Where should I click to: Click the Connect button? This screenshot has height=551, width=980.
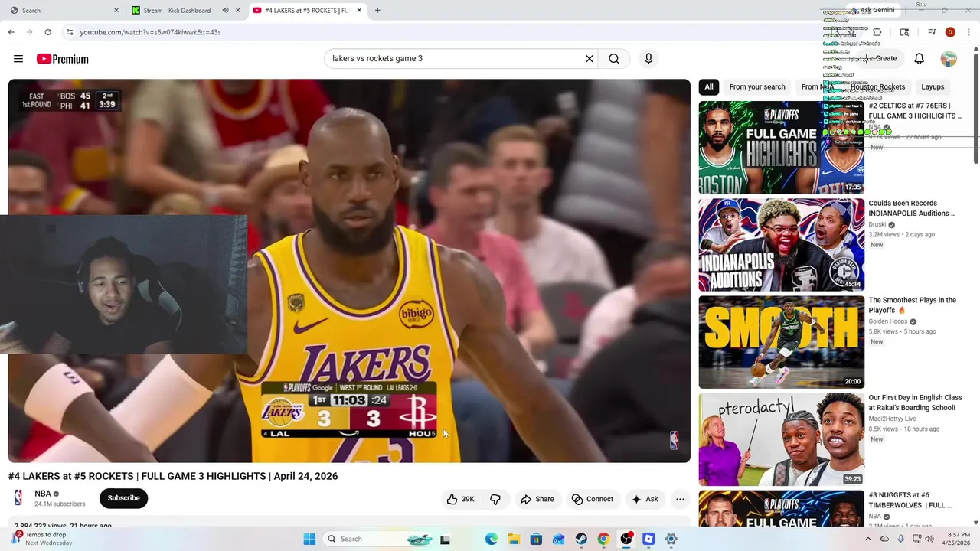(x=593, y=499)
